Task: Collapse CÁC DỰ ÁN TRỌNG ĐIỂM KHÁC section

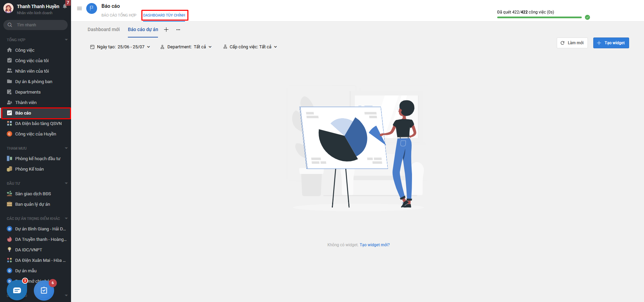Action: click(66, 218)
